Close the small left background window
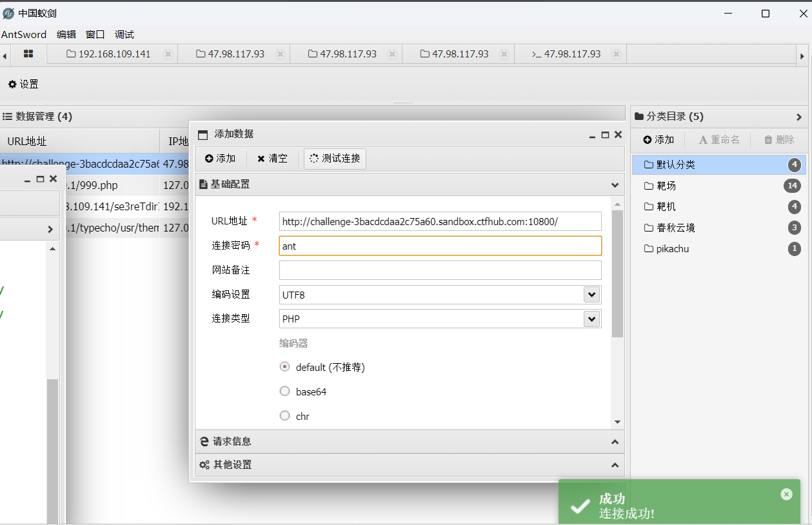This screenshot has width=812, height=525. click(x=53, y=179)
